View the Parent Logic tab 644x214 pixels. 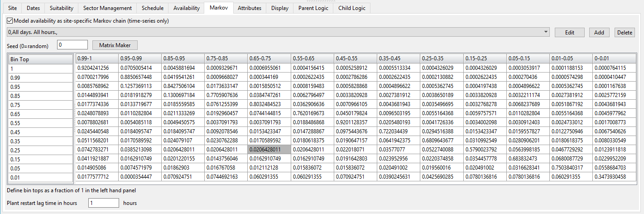pyautogui.click(x=312, y=8)
